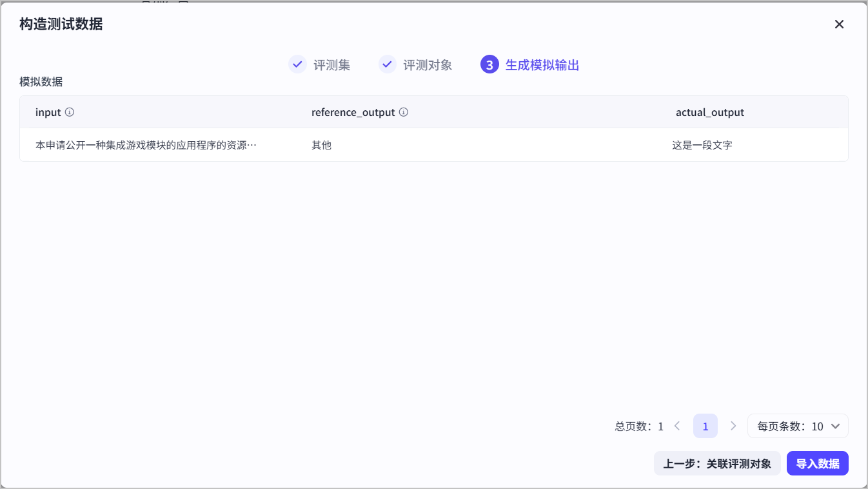Expand the page size chevron arrow
This screenshot has height=489, width=868.
[836, 426]
